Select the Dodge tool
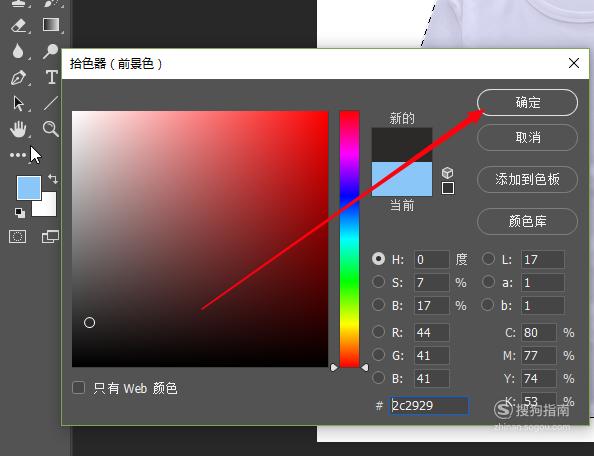This screenshot has width=594, height=456. [50, 51]
